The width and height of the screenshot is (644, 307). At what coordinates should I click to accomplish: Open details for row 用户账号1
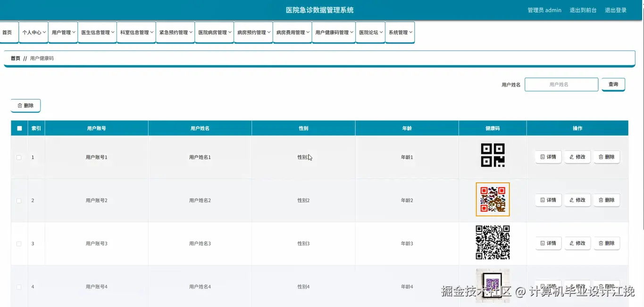pos(548,157)
